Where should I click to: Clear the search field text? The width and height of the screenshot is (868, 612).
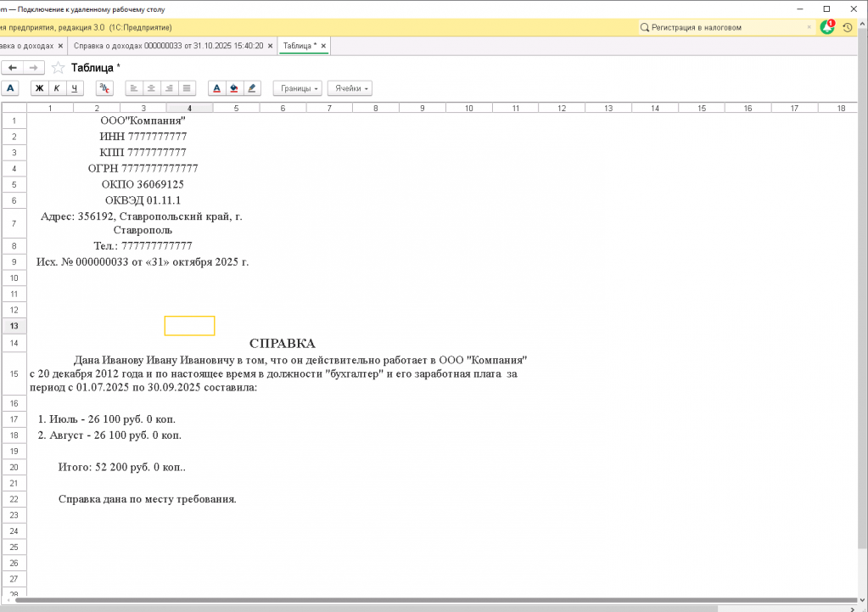[809, 27]
